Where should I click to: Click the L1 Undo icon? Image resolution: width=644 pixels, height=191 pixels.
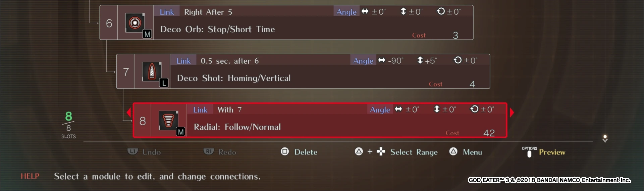pyautogui.click(x=132, y=151)
